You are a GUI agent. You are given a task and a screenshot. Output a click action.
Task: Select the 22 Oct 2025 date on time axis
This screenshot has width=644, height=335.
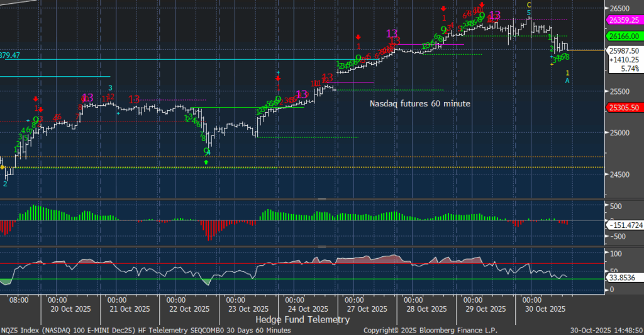pyautogui.click(x=191, y=309)
